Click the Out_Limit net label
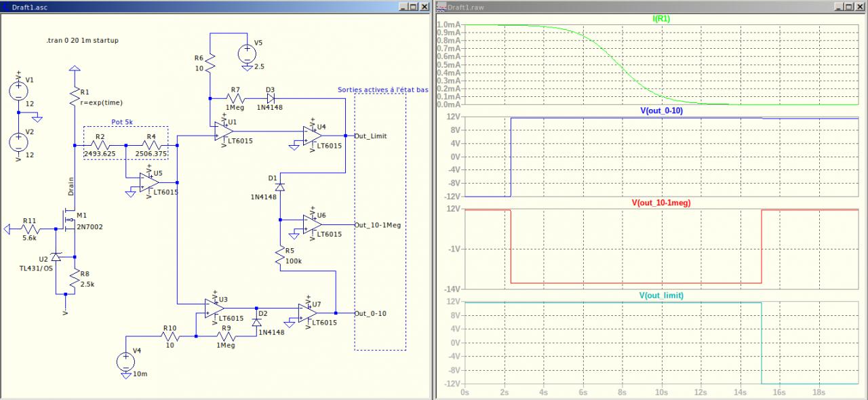 pos(370,136)
